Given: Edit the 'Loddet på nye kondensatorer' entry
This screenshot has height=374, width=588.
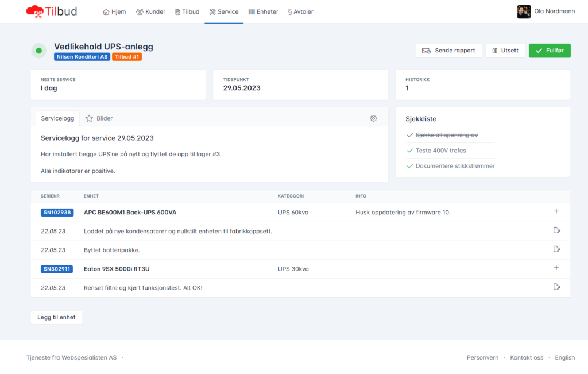Looking at the screenshot, I should point(556,230).
